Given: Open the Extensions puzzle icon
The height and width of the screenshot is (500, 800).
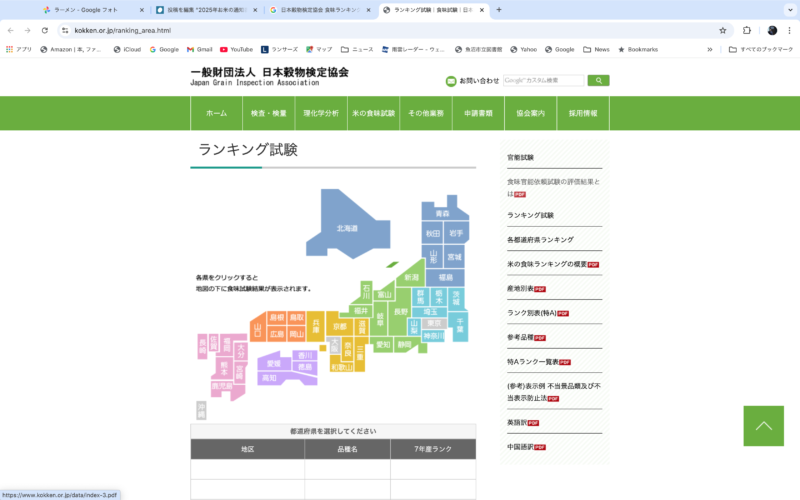Looking at the screenshot, I should 747,30.
